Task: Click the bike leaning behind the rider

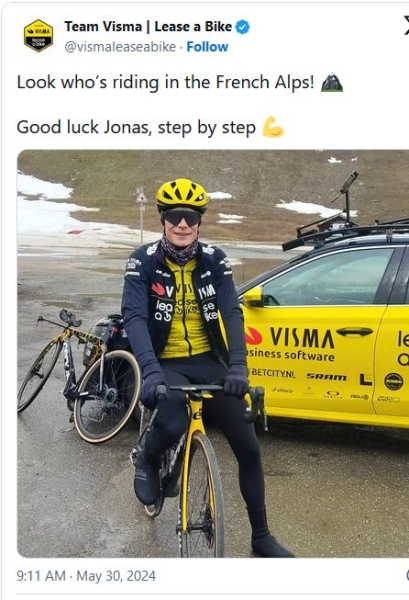Action: tap(78, 375)
